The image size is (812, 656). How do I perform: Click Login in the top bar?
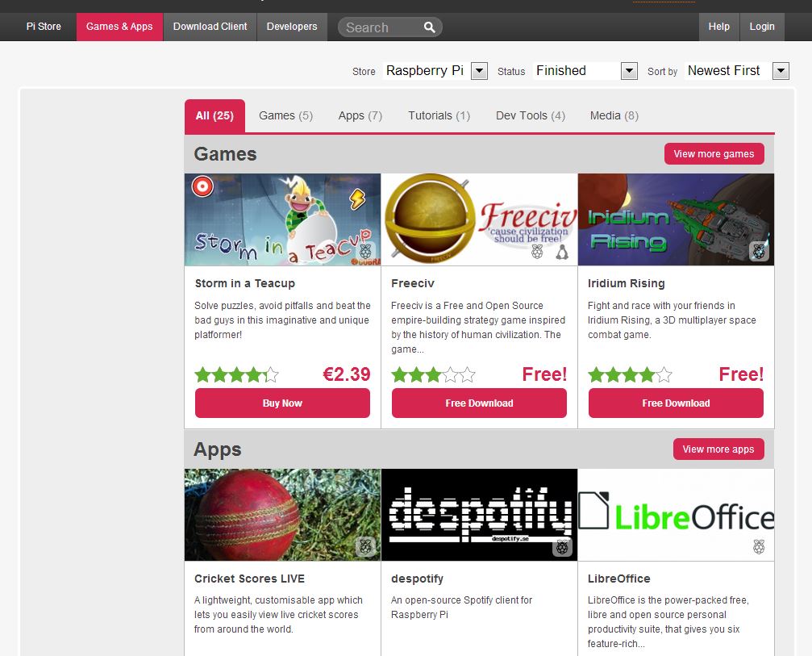[x=762, y=27]
